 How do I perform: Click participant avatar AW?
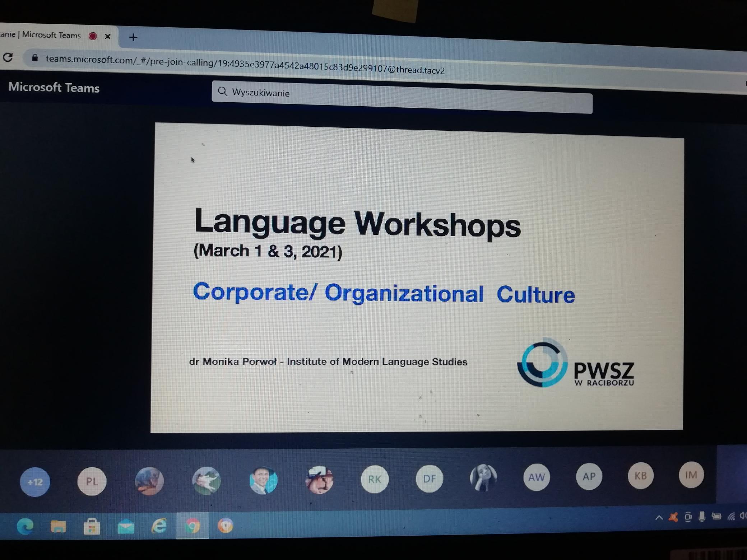tap(536, 477)
